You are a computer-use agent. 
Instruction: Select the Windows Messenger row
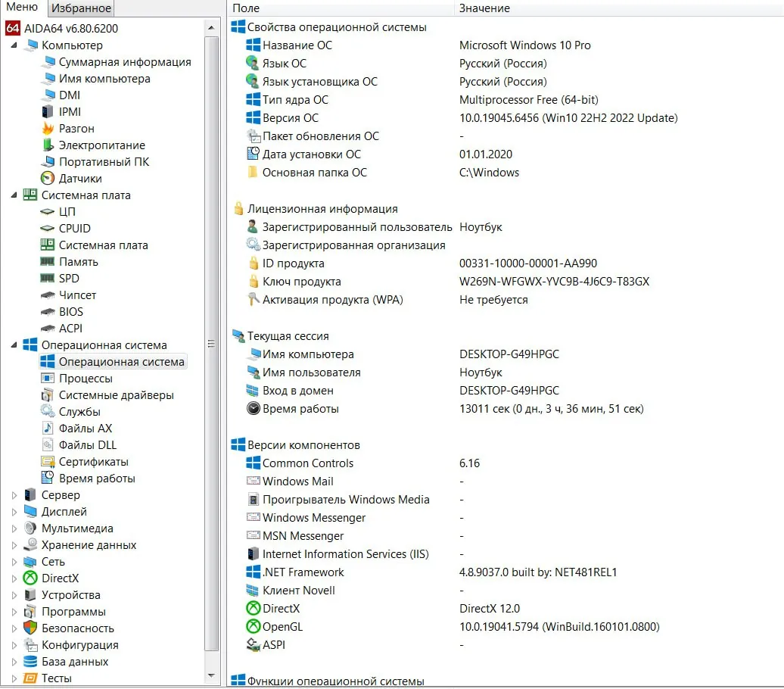[x=506, y=517]
